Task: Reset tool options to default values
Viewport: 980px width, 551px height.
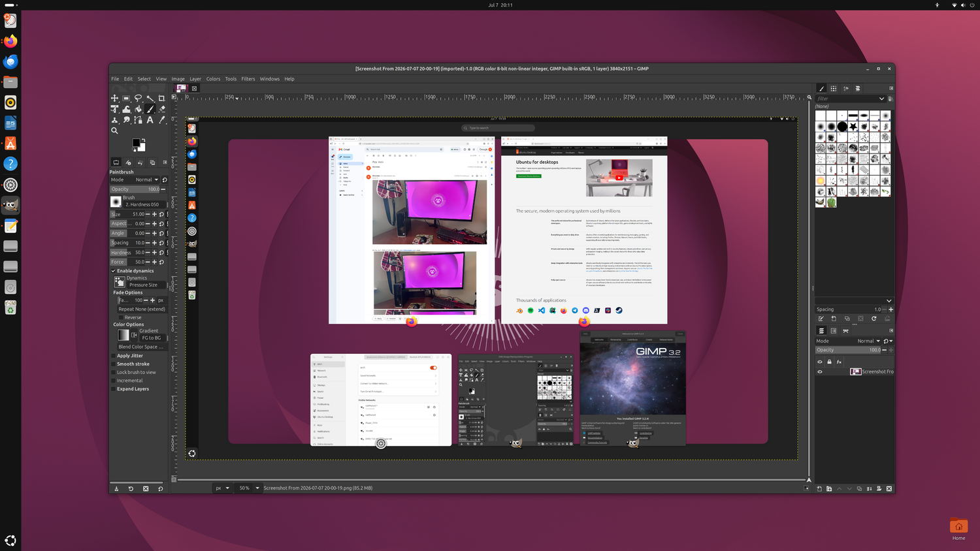Action: coord(161,488)
